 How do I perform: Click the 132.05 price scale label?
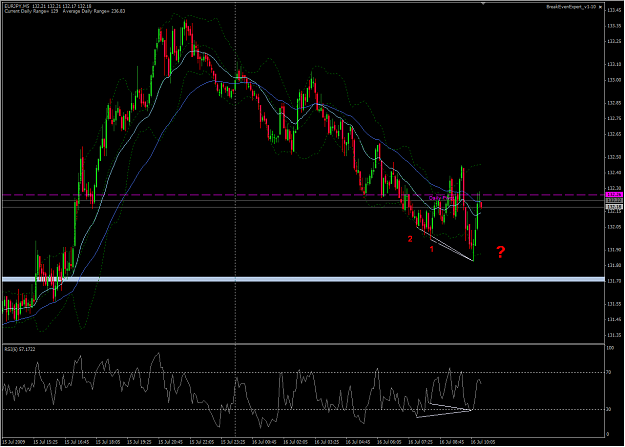point(613,227)
